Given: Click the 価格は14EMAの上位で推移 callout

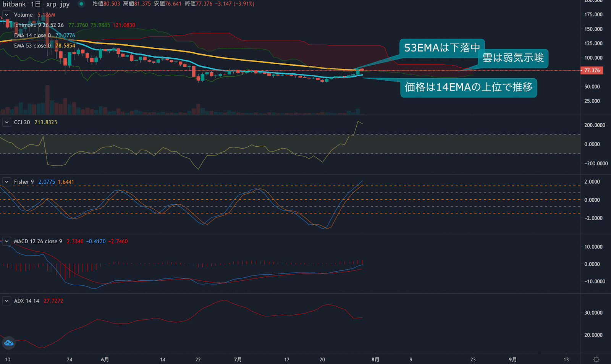Looking at the screenshot, I should coord(469,87).
